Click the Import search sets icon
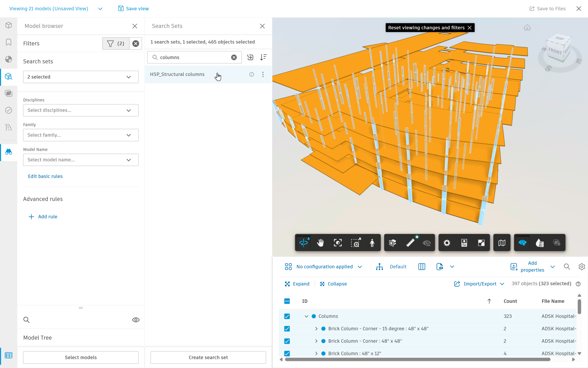The image size is (588, 368). (x=250, y=57)
